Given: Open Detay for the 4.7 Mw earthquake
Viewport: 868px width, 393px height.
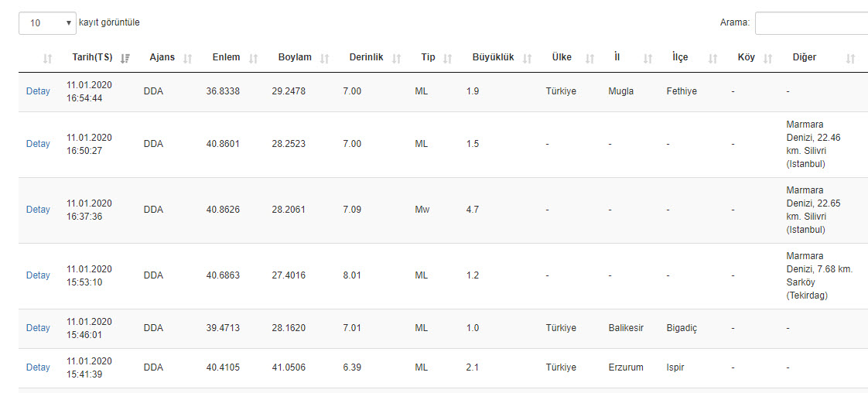Looking at the screenshot, I should pyautogui.click(x=38, y=210).
